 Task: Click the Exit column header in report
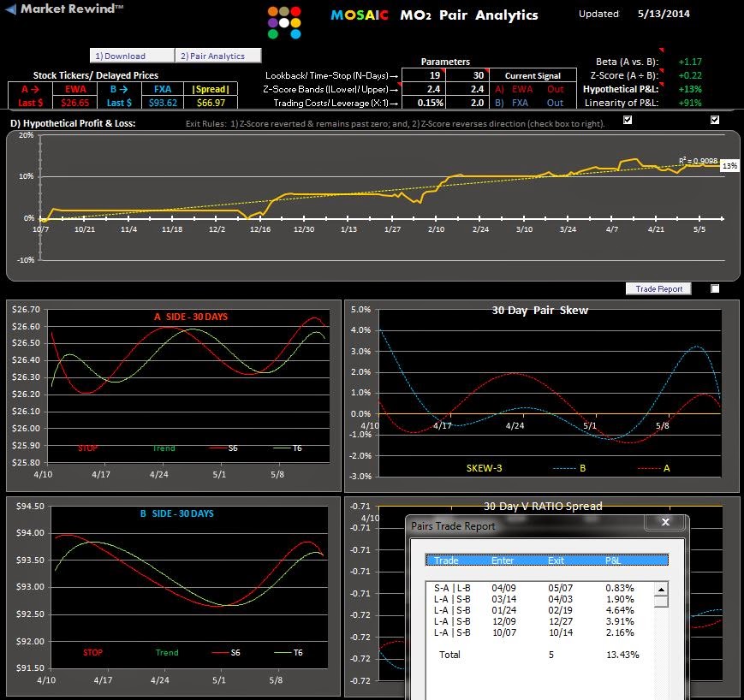click(556, 561)
